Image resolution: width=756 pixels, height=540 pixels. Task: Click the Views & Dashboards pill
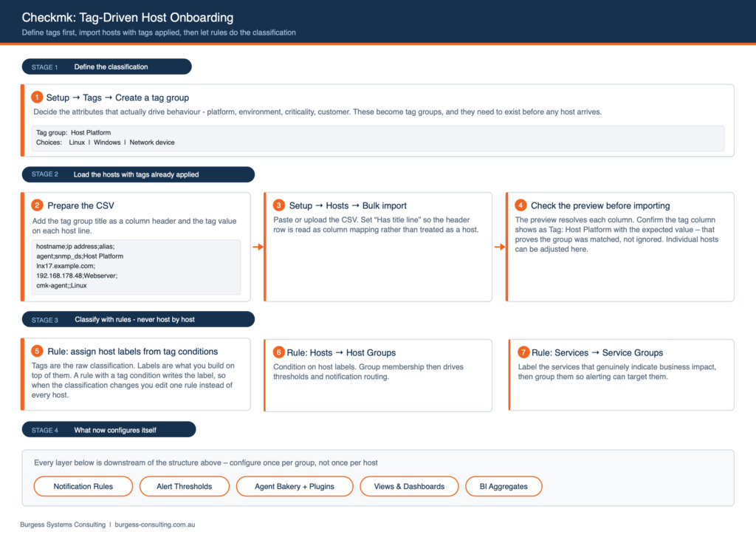click(x=409, y=486)
